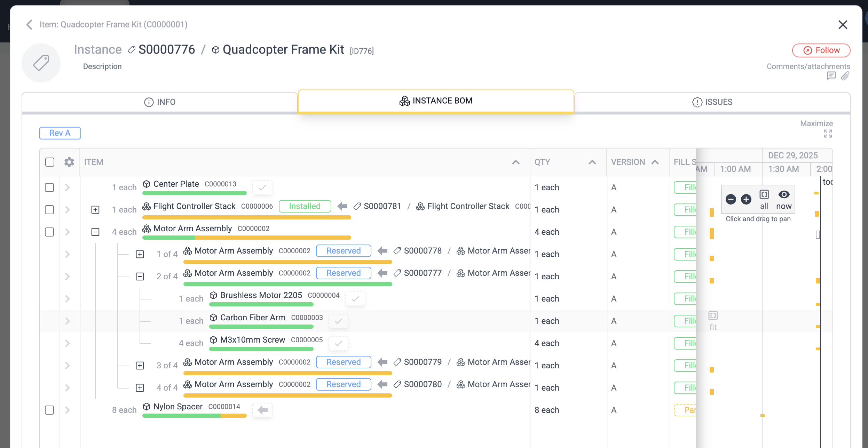Toggle the select-all header checkbox
Screen dimensions: 868x448
[x=50, y=162]
